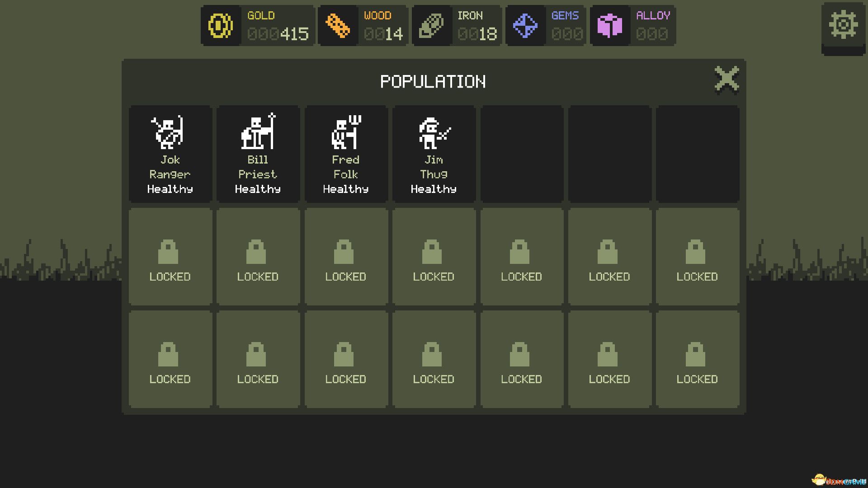Screen dimensions: 868x488
Task: Select Jim the Thug character card
Action: coord(434,154)
